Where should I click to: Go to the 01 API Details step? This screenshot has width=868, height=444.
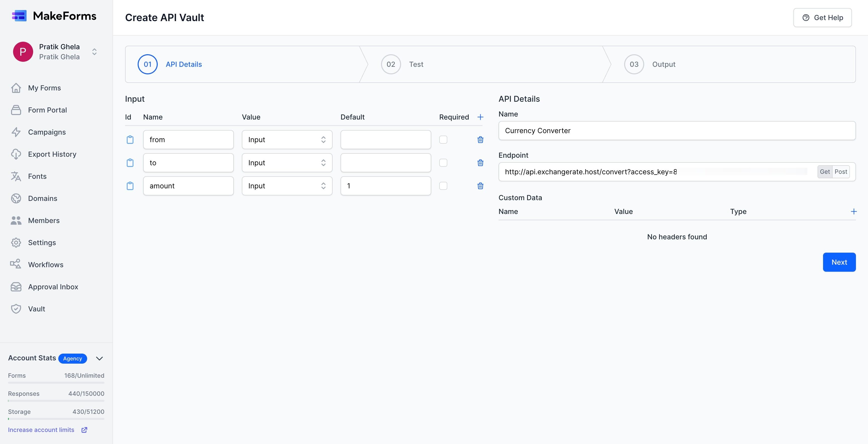pyautogui.click(x=170, y=64)
